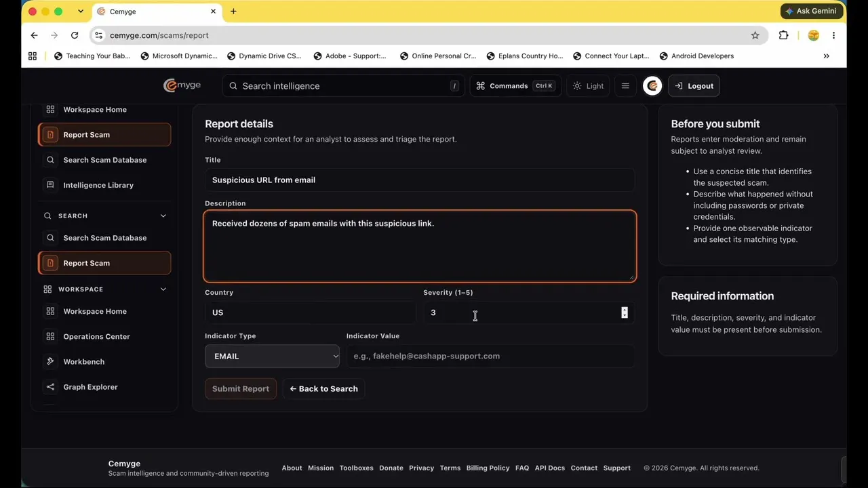This screenshot has width=868, height=488.
Task: Submit the report
Action: point(241,388)
